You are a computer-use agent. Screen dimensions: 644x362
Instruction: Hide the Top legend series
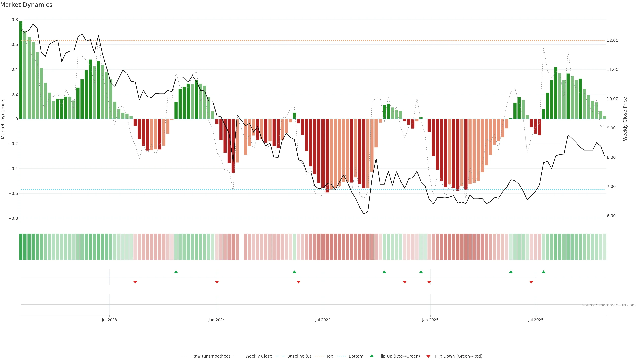[330, 356]
